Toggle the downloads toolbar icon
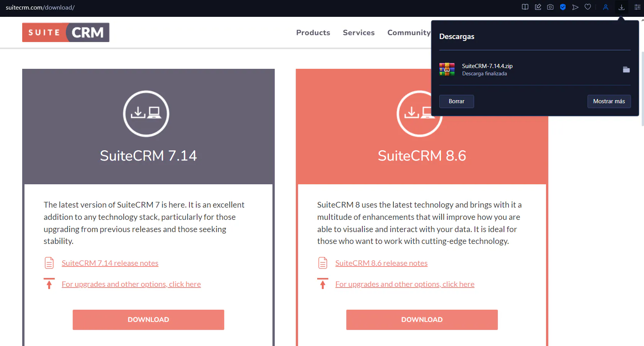 621,7
